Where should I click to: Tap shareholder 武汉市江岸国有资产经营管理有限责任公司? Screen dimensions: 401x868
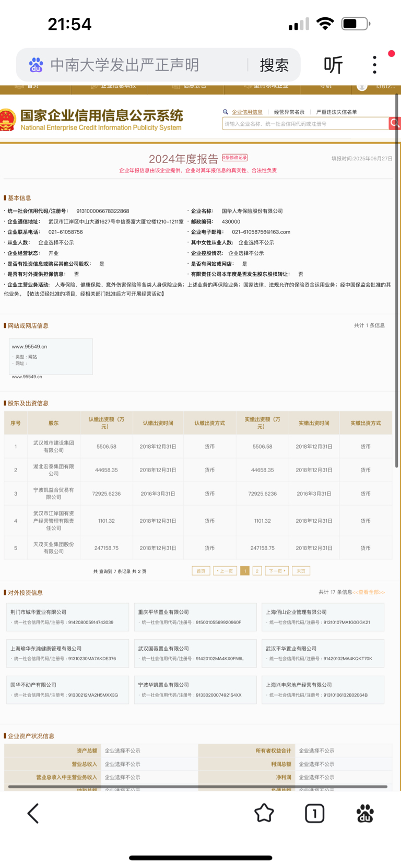coord(53,521)
